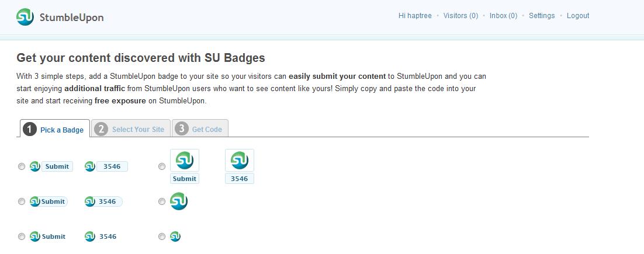The height and width of the screenshot is (254, 644).
Task: Select the plain Submit badge radio button
Action: tap(22, 236)
